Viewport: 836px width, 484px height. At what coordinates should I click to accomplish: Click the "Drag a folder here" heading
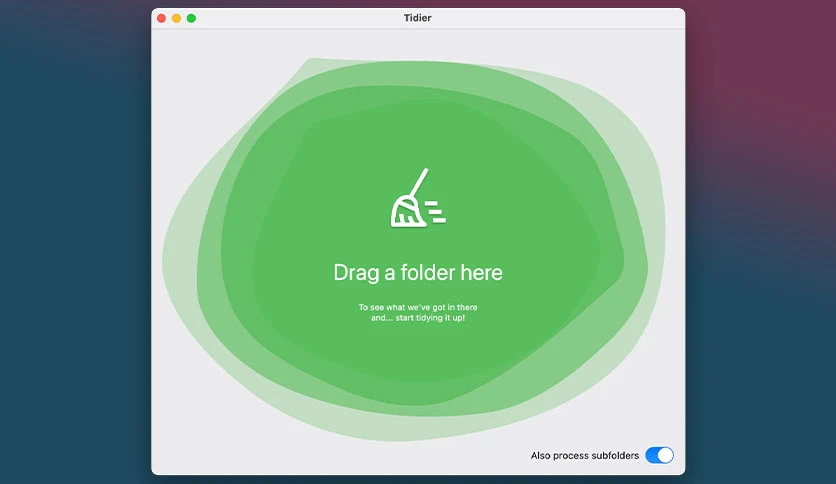click(x=418, y=272)
